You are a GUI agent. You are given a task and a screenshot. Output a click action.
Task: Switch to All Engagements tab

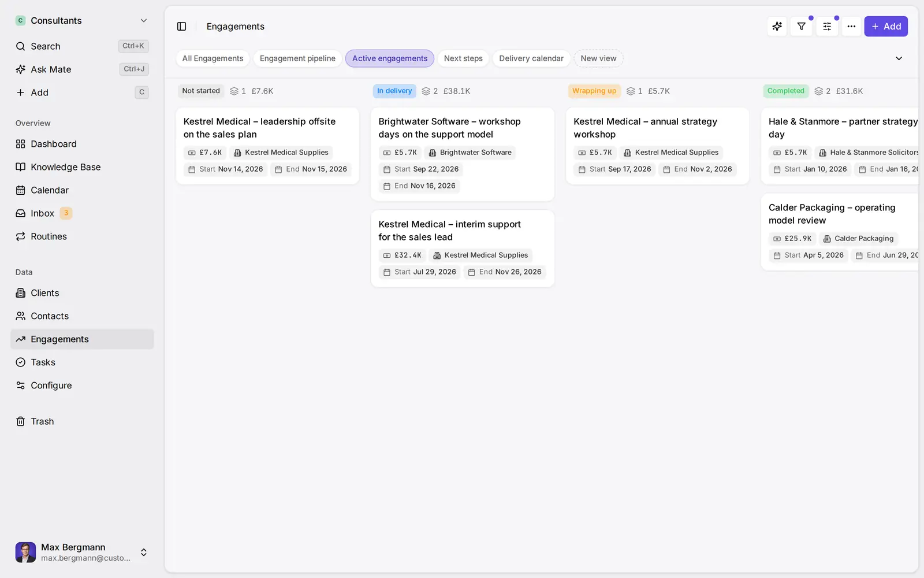coord(213,58)
